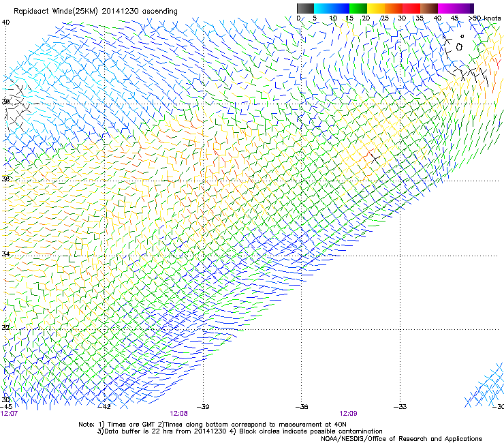Click the black wind barb inside the orange patch near -34 longitude

click(375, 158)
